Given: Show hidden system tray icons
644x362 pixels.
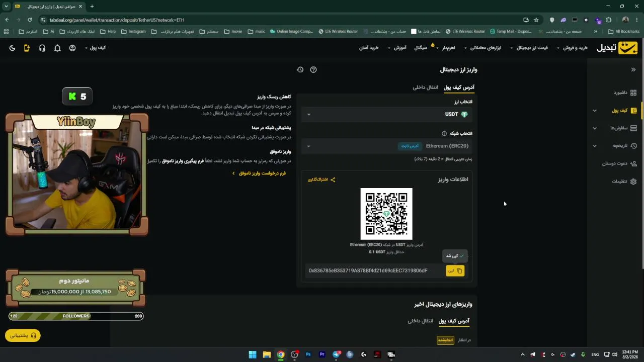Looking at the screenshot, I should [x=522, y=354].
